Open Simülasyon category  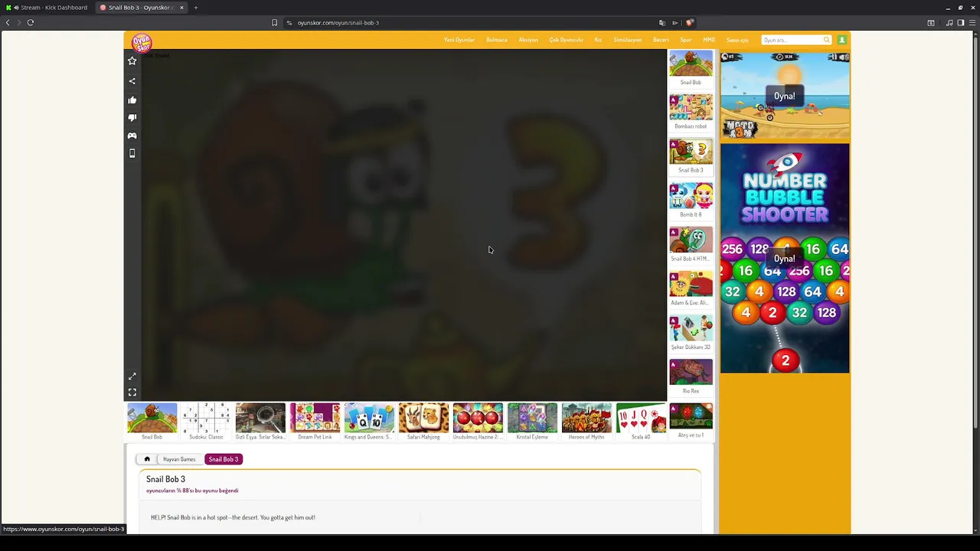(628, 40)
